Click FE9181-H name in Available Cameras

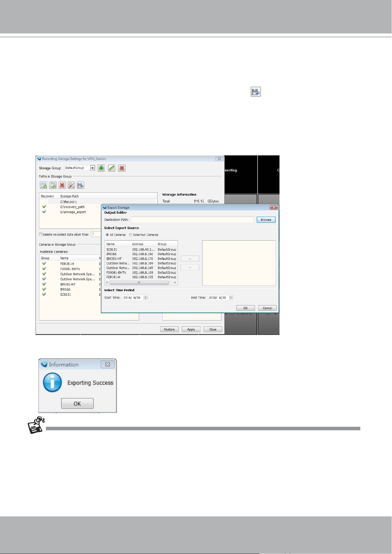tap(67, 264)
